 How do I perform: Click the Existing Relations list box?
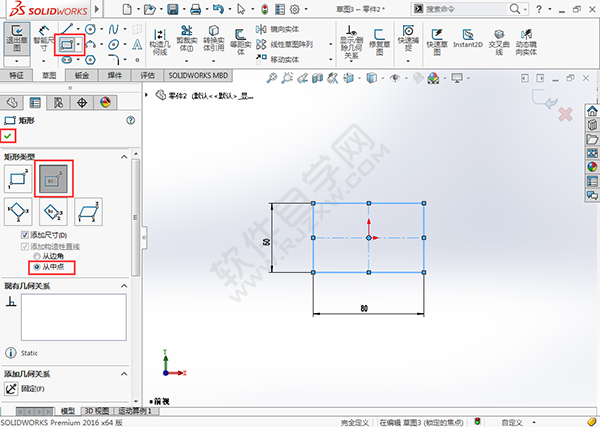pyautogui.click(x=74, y=317)
